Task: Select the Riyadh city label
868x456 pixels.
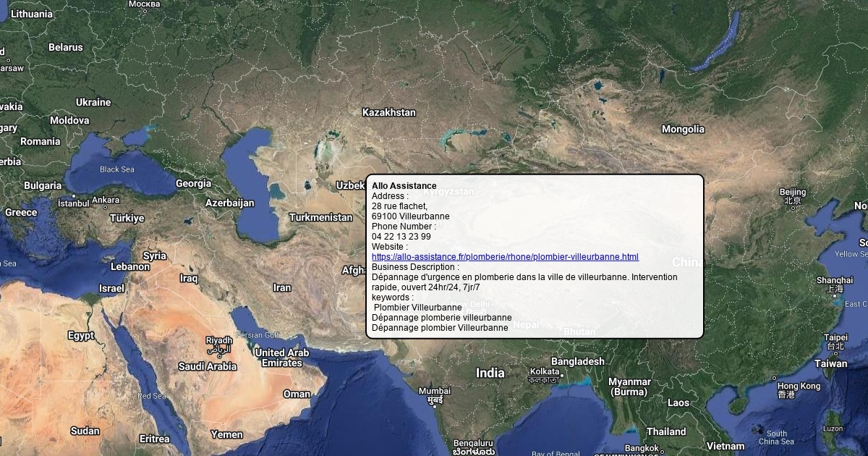Action: (x=219, y=340)
